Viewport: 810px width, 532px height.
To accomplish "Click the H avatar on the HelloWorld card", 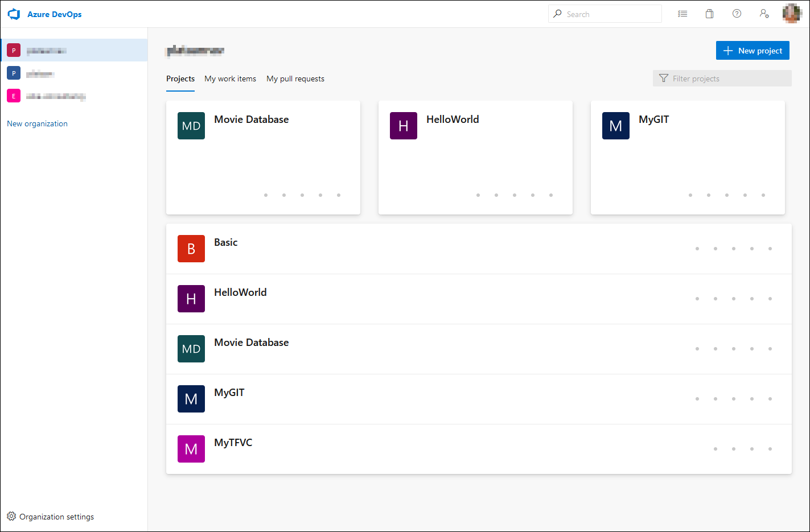I will tap(404, 126).
